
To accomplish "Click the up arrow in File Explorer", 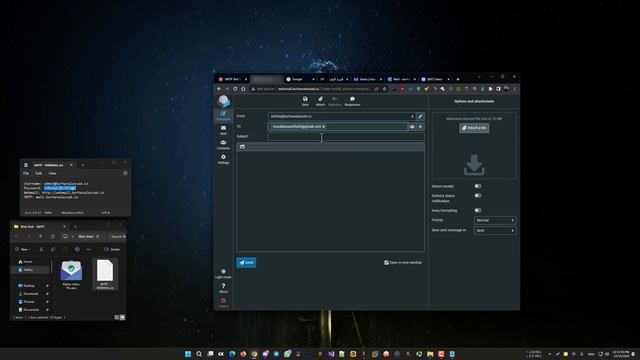I will pyautogui.click(x=40, y=236).
